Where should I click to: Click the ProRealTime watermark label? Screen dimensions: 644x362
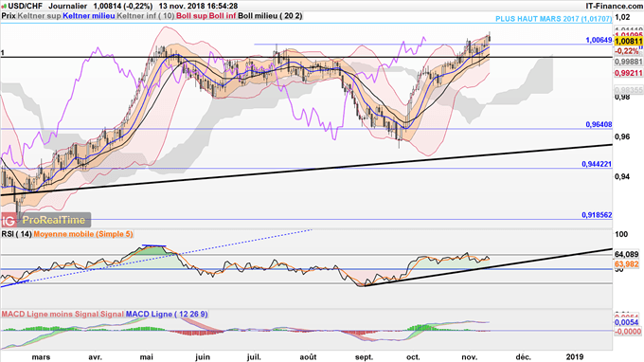click(x=54, y=220)
